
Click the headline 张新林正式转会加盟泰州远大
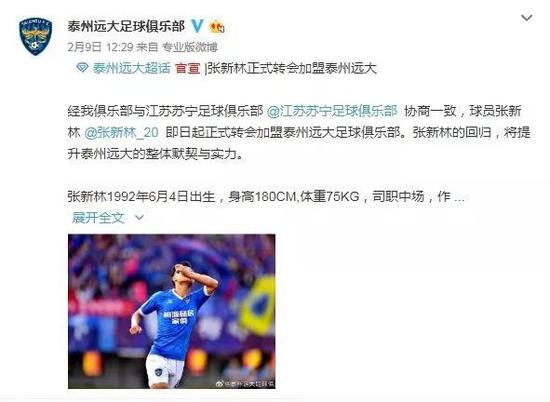[x=292, y=68]
